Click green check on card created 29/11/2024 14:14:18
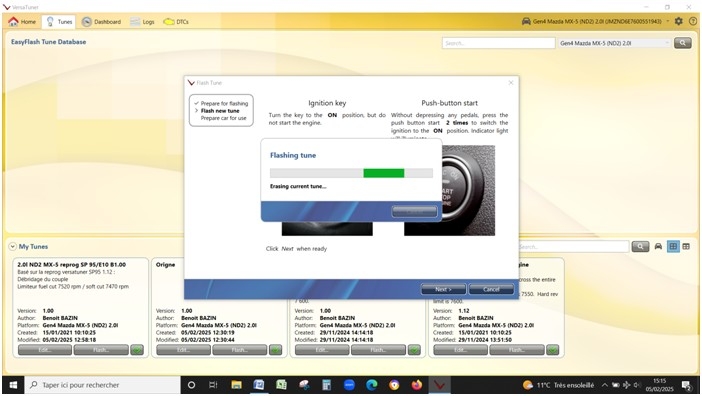 pyautogui.click(x=415, y=350)
